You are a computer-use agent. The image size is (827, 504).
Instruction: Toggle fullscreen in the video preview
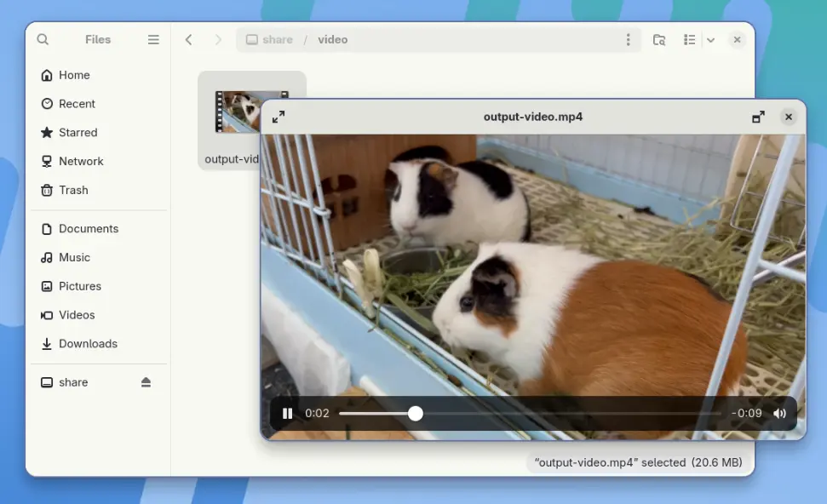(x=279, y=117)
